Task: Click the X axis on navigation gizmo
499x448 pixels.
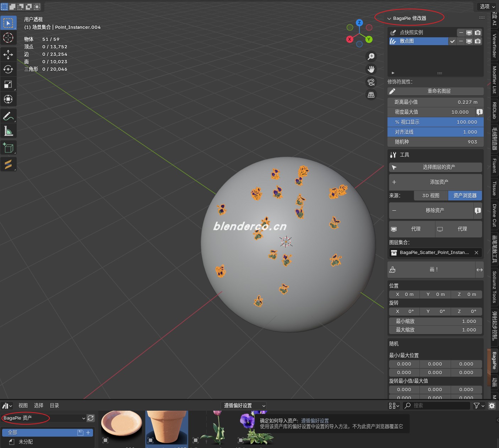Action: pyautogui.click(x=349, y=39)
